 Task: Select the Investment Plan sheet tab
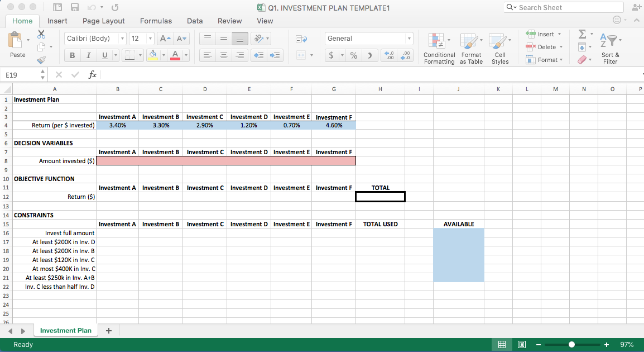(x=65, y=330)
